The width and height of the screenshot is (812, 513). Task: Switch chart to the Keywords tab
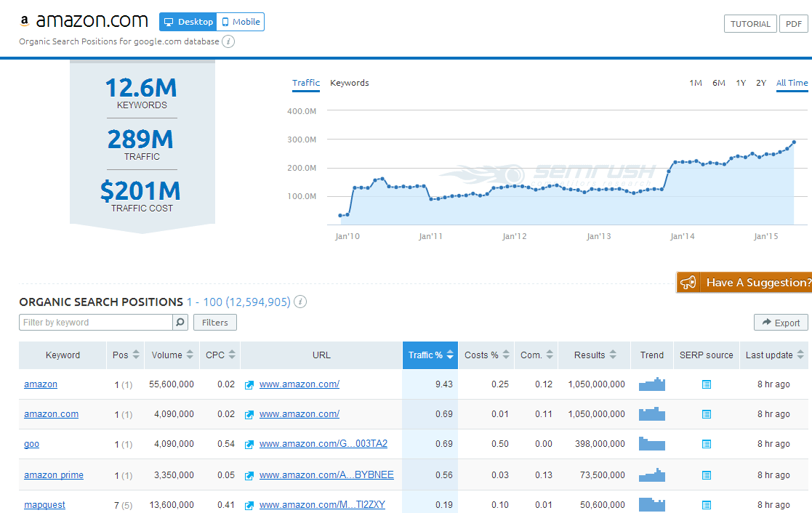349,83
